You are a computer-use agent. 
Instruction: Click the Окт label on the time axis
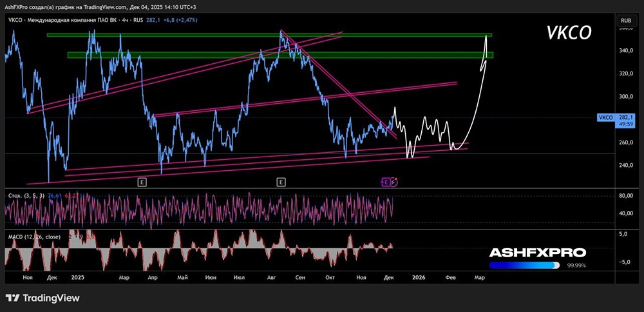330,278
